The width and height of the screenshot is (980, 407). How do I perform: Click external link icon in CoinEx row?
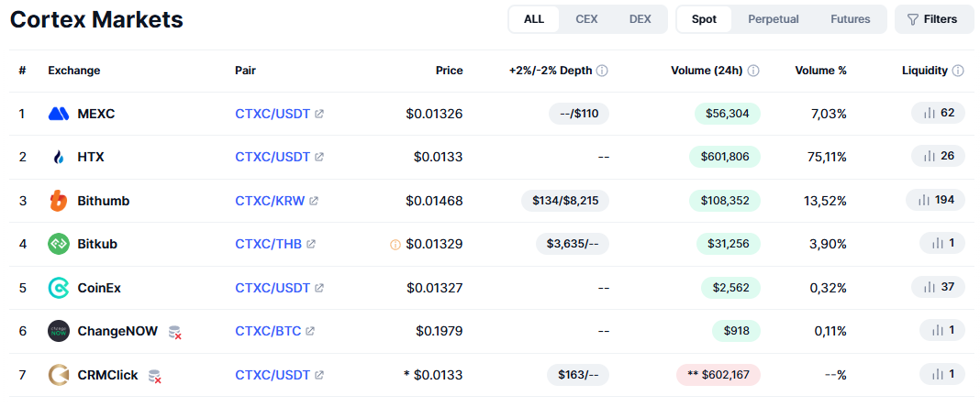319,288
